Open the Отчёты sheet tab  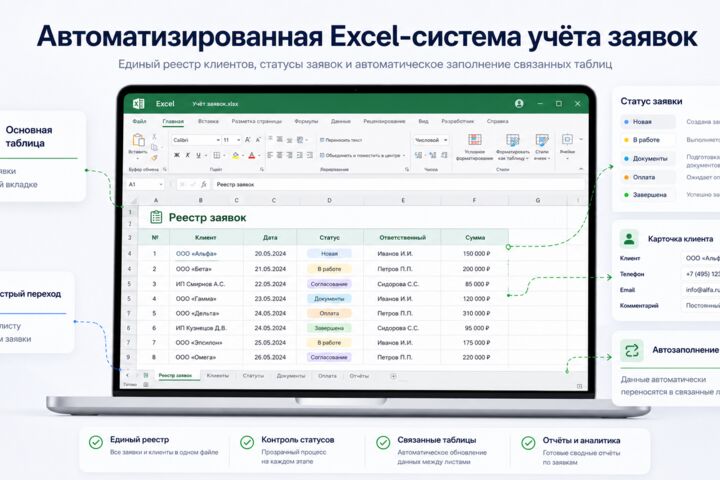[x=359, y=376]
